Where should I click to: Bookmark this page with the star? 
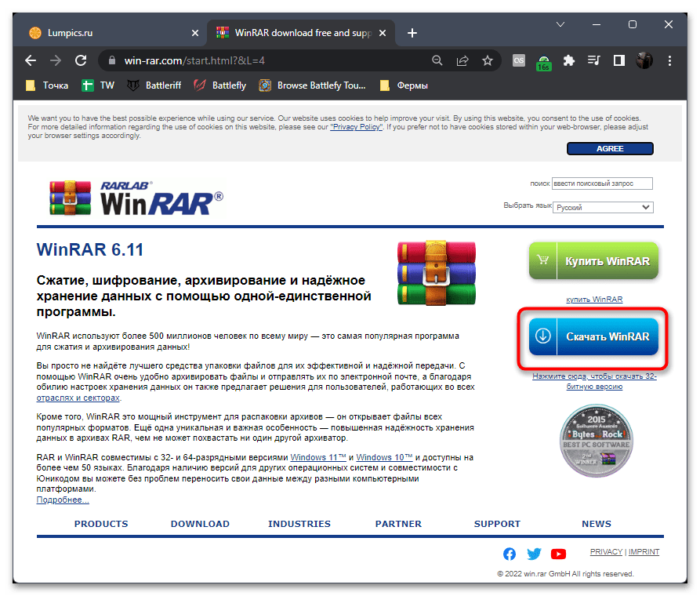[x=488, y=60]
